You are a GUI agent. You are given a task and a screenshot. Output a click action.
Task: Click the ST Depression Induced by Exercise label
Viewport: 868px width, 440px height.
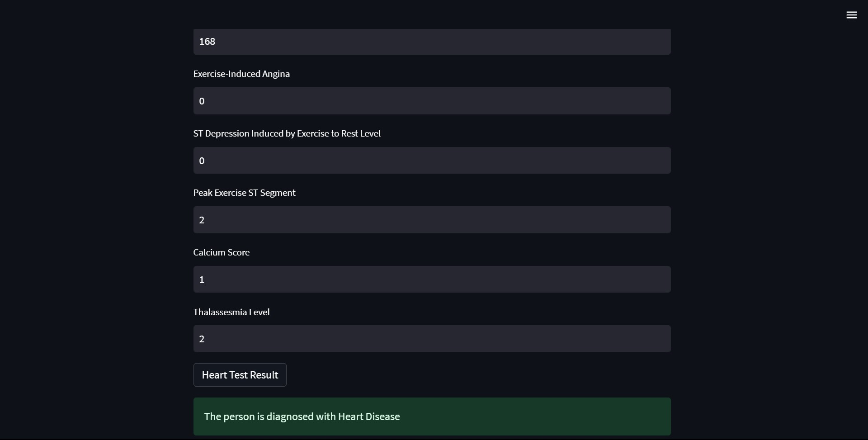click(x=287, y=133)
